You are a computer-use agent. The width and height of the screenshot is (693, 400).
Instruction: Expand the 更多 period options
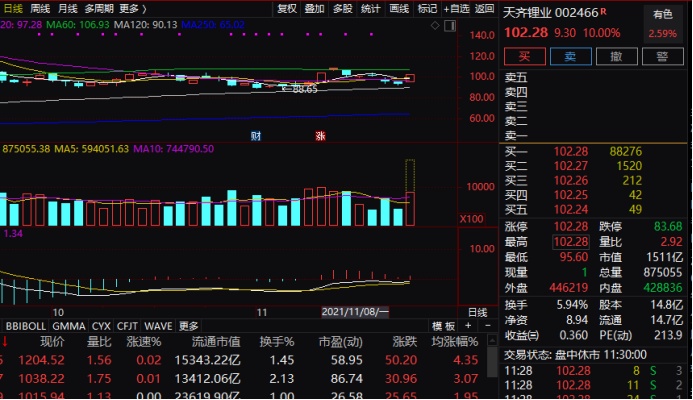(x=133, y=8)
